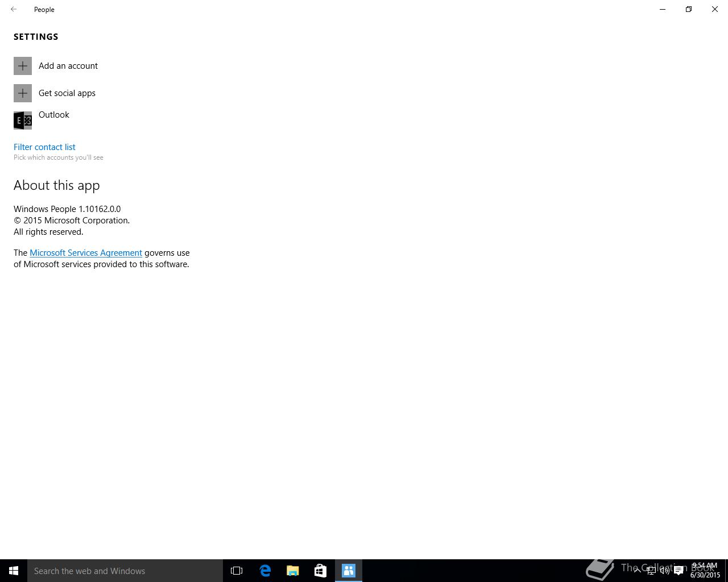728x582 pixels.
Task: Click the © 2015 Microsoft Corporation text
Action: (72, 221)
